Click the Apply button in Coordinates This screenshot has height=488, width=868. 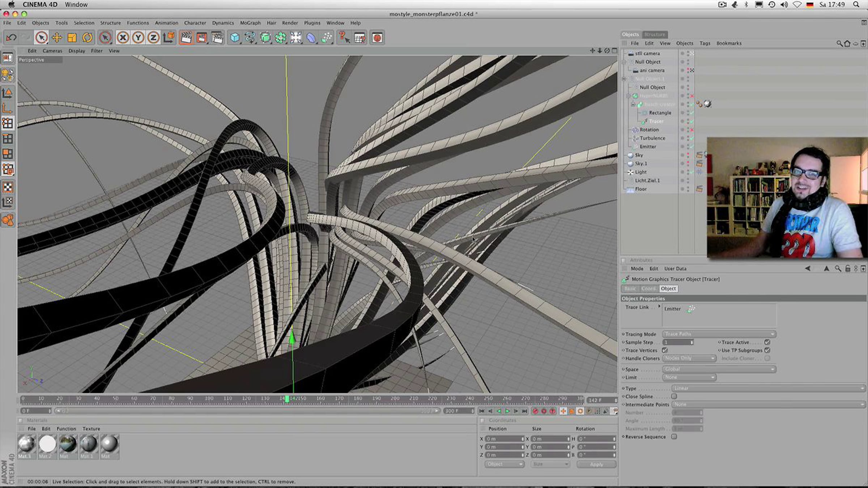pos(596,465)
